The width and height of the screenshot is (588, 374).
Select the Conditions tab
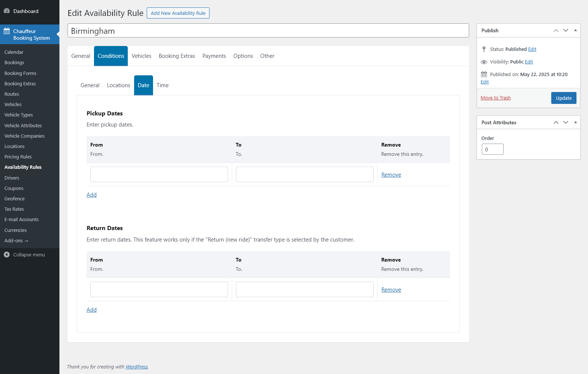pyautogui.click(x=111, y=56)
